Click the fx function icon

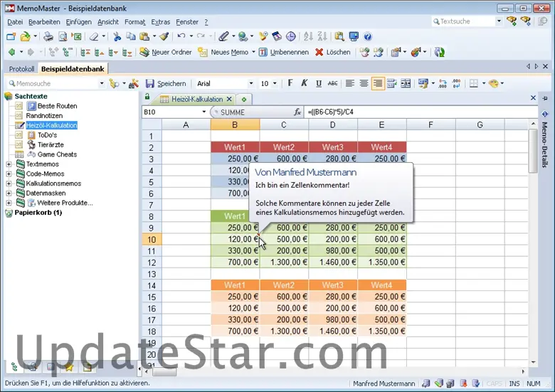[297, 112]
